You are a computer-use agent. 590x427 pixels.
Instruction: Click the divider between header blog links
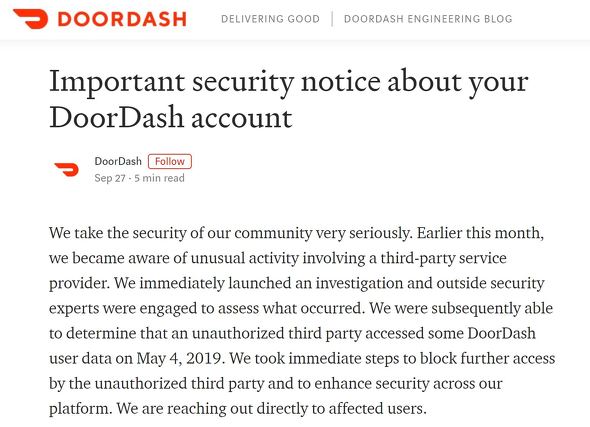coord(332,19)
